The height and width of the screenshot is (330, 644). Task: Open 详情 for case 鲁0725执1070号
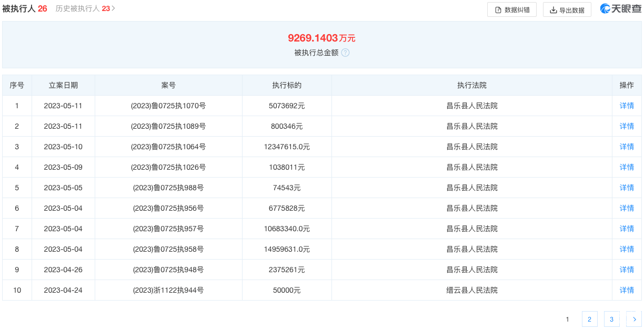(x=627, y=106)
